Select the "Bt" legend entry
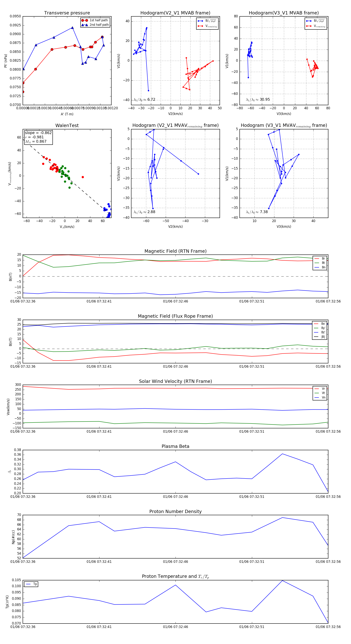351x644 pixels. click(320, 263)
